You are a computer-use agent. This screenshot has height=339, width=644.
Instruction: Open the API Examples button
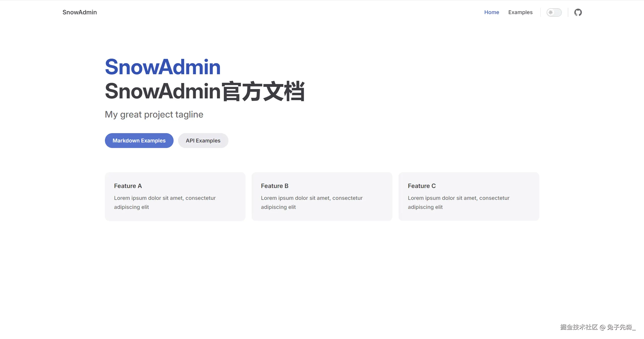click(203, 140)
